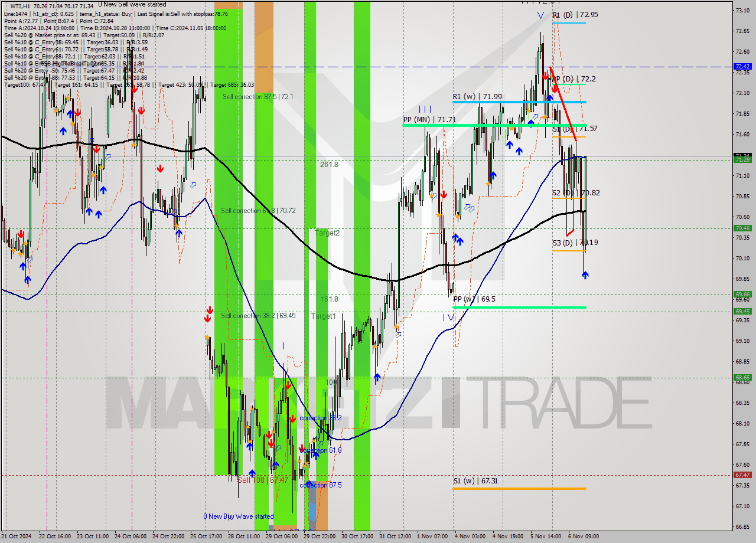Viewport: 756px width, 543px height.
Task: Click the green 69.66 price tag on axis
Action: click(743, 295)
